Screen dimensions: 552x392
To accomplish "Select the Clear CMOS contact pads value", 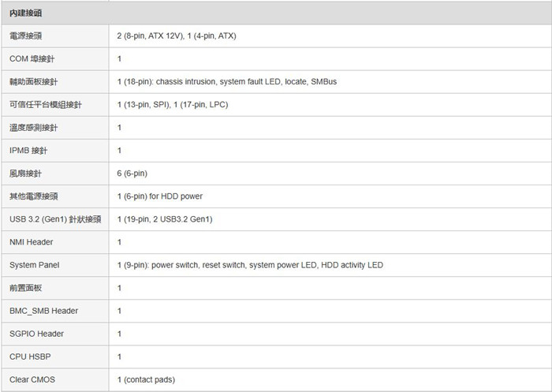I will (146, 379).
